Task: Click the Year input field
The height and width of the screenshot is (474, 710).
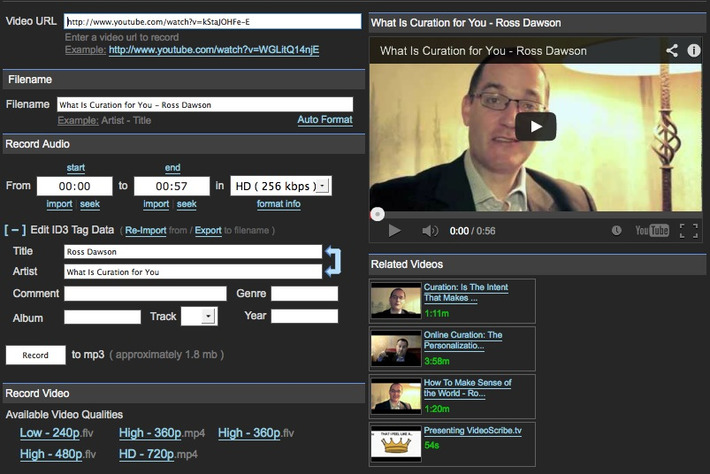Action: coord(304,316)
